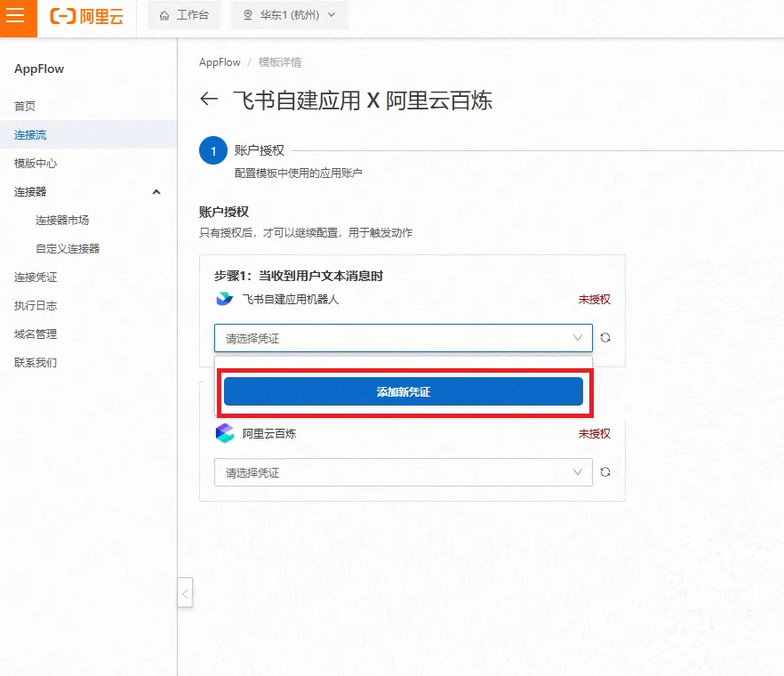Click the 模板详情 breadcrumb
This screenshot has height=676, width=784.
coord(280,62)
